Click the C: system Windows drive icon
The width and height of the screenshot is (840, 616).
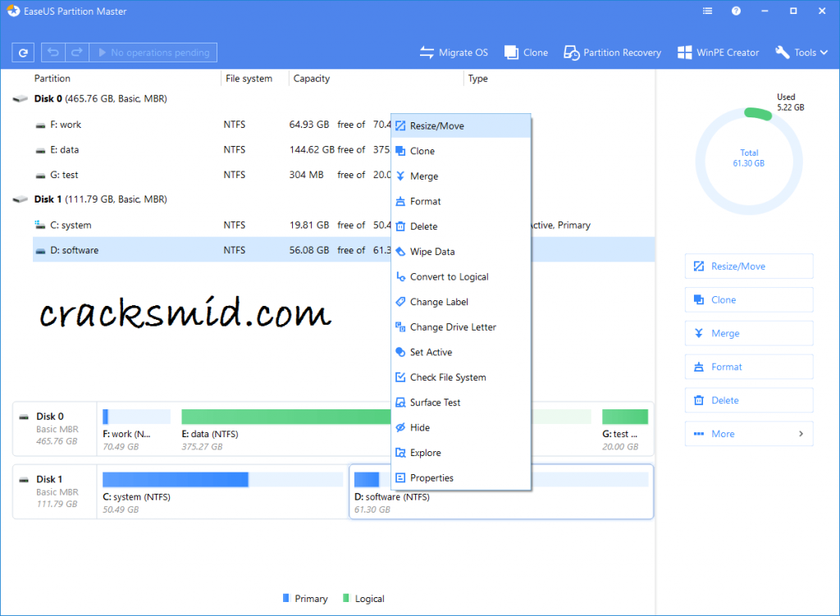click(39, 225)
